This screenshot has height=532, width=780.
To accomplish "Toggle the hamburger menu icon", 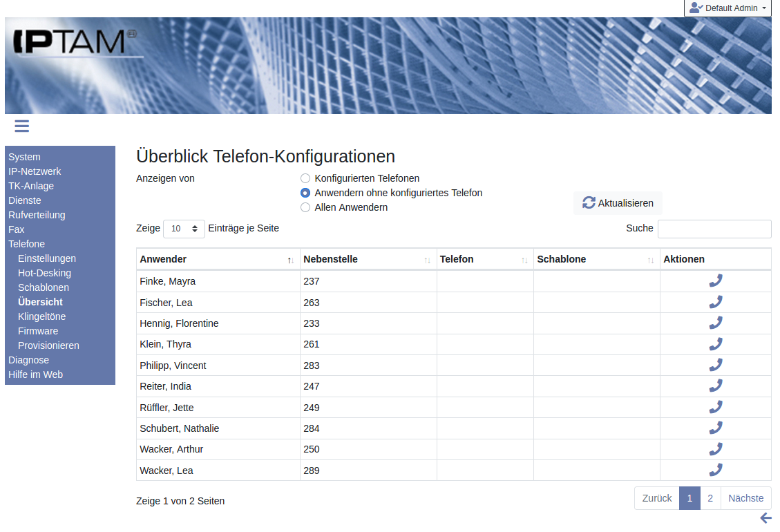I will point(21,126).
